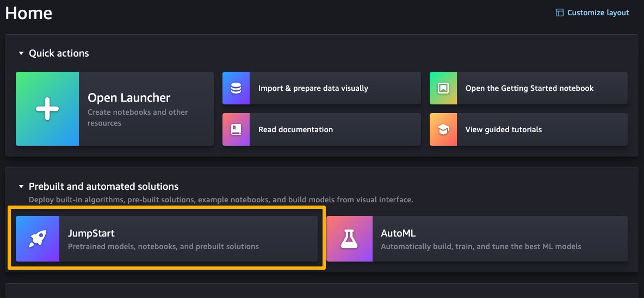Click the book icon beside Read documentation
The image size is (644, 298).
pyautogui.click(x=236, y=129)
